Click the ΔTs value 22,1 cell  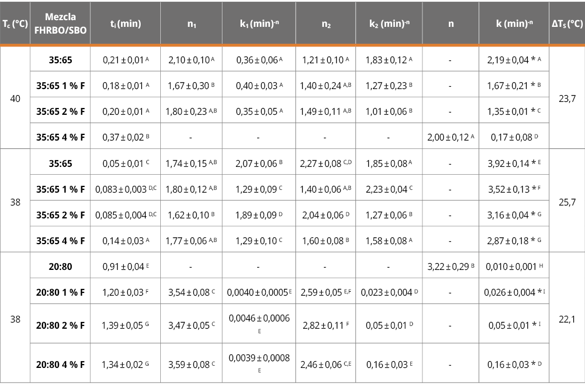click(567, 318)
